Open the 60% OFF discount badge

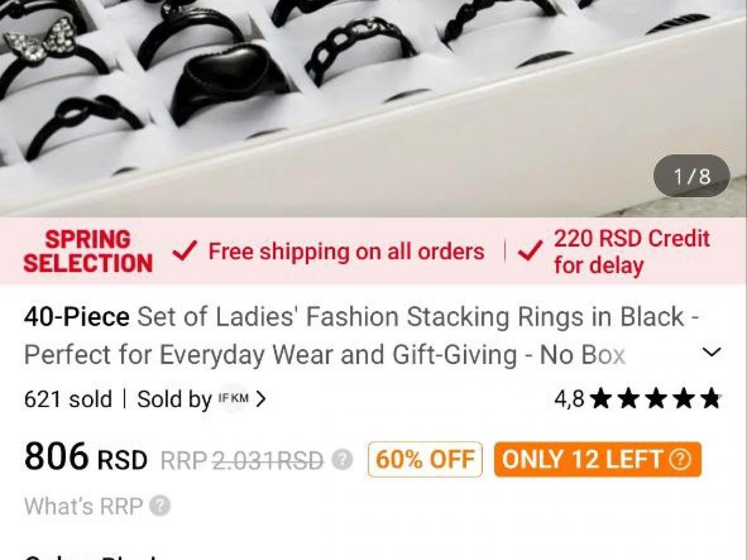(425, 460)
